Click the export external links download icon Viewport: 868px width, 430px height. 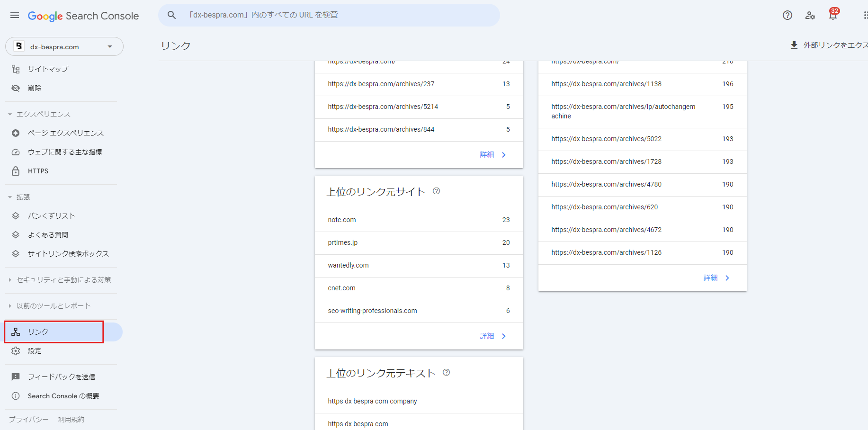[x=794, y=45]
